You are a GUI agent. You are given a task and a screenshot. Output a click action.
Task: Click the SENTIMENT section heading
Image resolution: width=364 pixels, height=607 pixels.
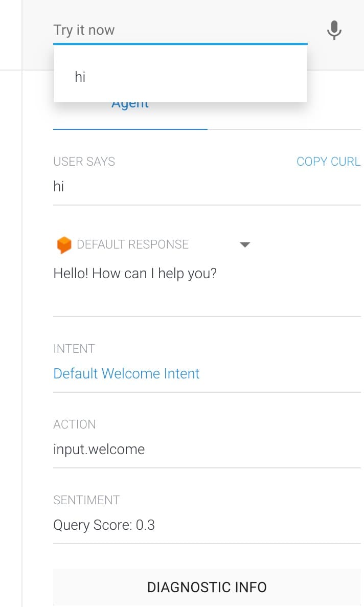[x=86, y=500]
